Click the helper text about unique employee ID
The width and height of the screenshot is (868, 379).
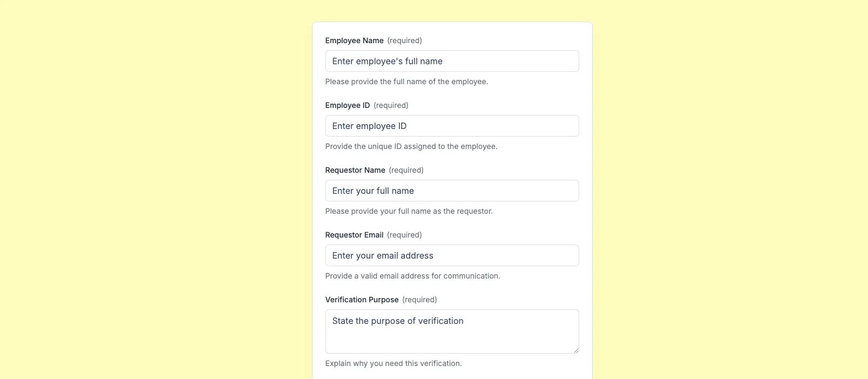point(411,146)
